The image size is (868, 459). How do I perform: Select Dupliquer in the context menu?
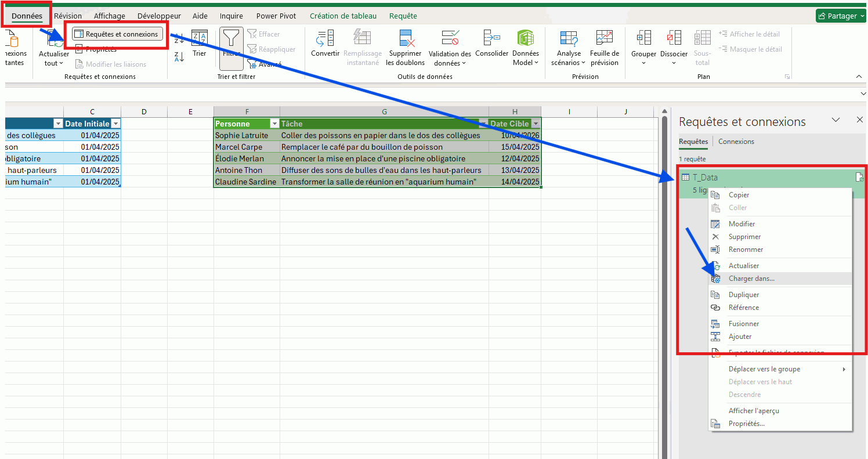coord(743,295)
